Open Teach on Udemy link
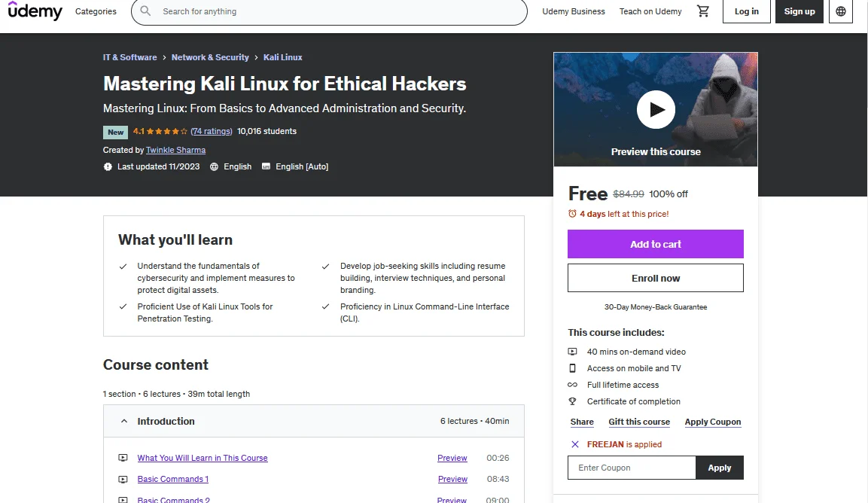Viewport: 868px width, 503px height. coord(650,11)
